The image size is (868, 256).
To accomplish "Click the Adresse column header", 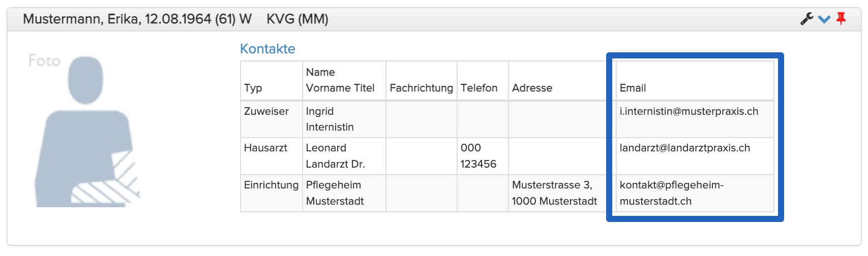I will (532, 88).
